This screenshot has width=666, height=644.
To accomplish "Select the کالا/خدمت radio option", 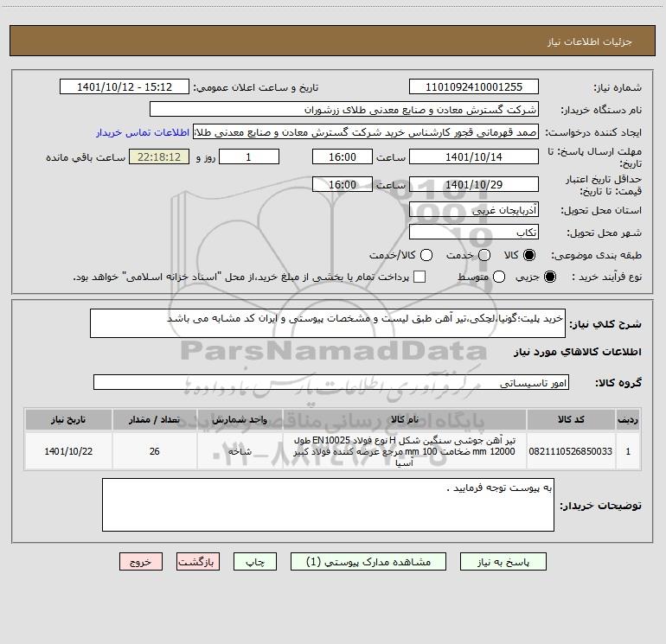I will coord(426,255).
